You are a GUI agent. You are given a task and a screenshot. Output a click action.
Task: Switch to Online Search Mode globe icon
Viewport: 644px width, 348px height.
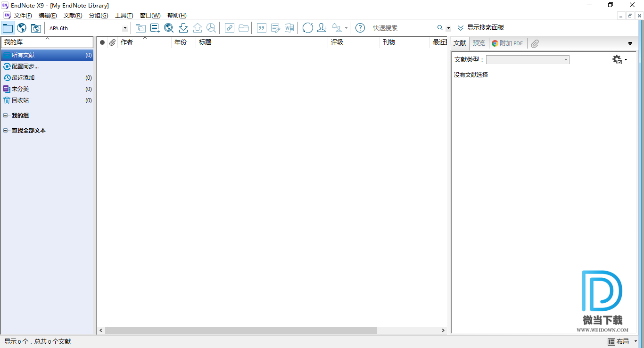point(22,28)
